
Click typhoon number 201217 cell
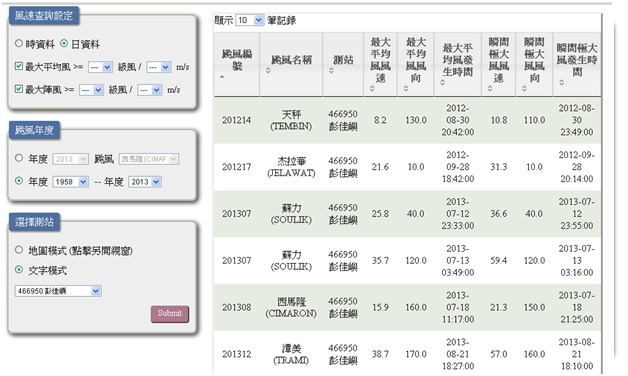237,167
